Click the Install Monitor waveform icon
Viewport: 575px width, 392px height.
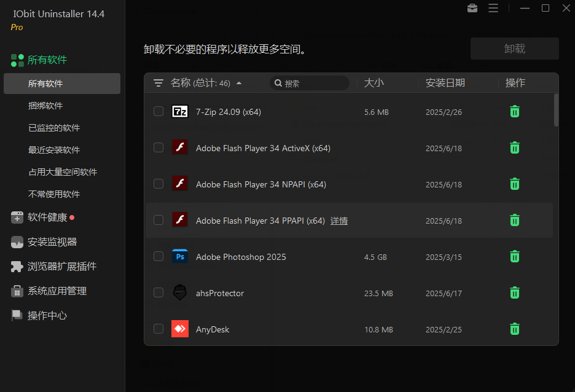coord(17,242)
